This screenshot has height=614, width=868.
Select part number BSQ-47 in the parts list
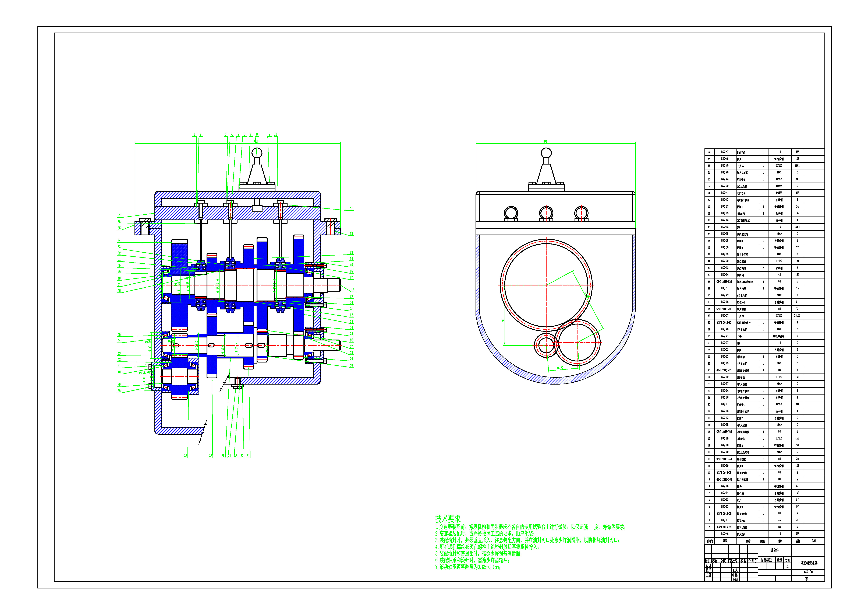tap(724, 152)
